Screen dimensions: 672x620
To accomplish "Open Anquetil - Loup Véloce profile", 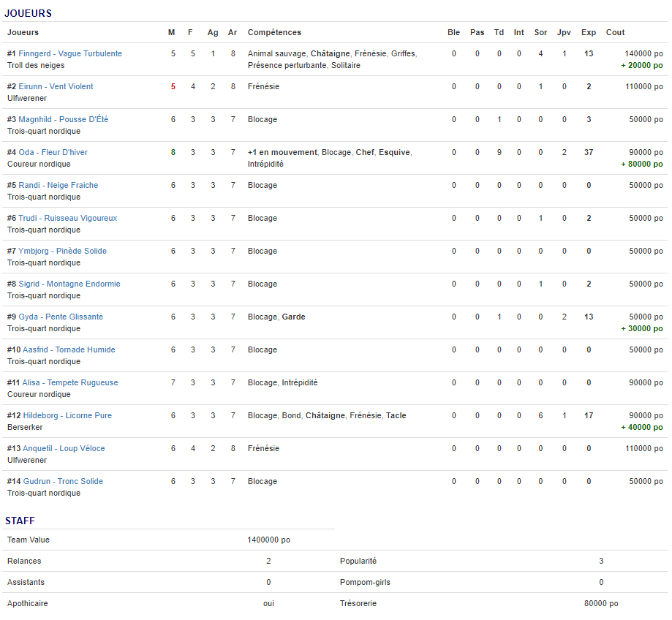I will pyautogui.click(x=64, y=448).
